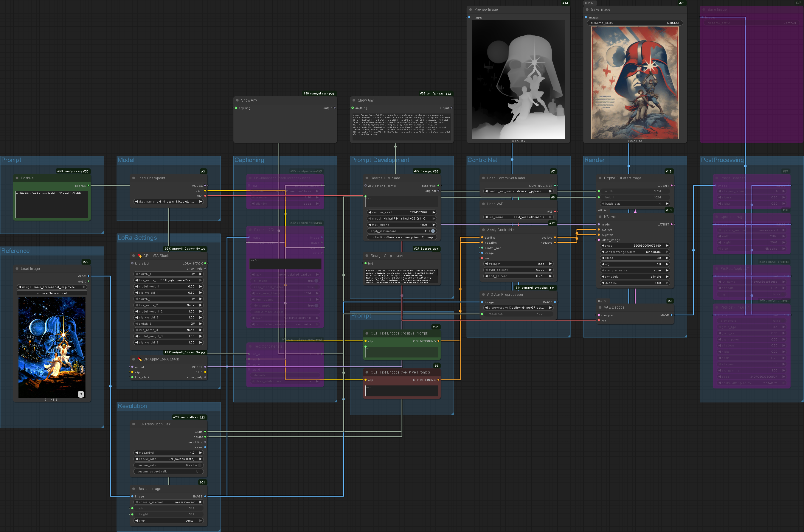Open scheduler dropdown set to simple
This screenshot has height=532, width=804.
pyautogui.click(x=635, y=276)
